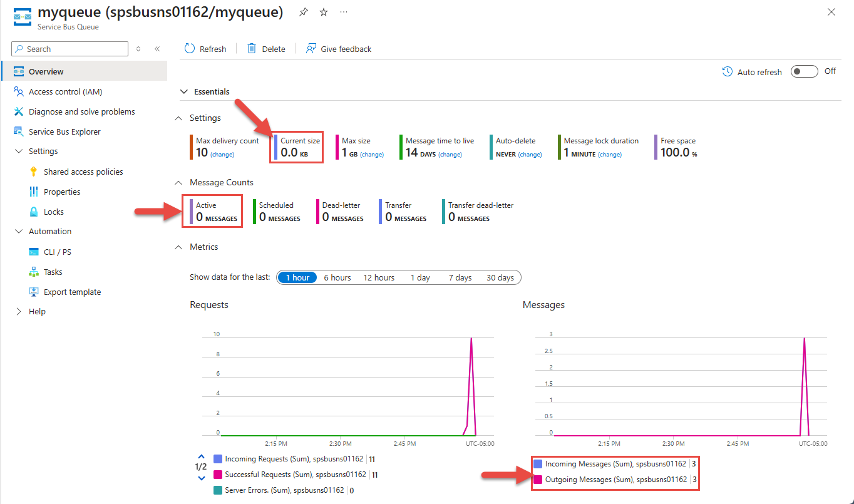Open the Export template menu item
This screenshot has width=854, height=504.
pos(71,292)
